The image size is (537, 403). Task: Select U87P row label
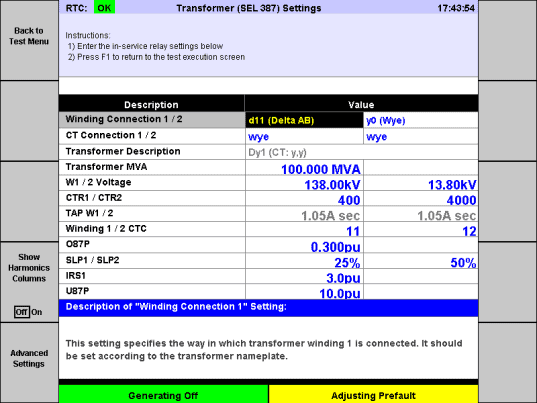click(152, 291)
